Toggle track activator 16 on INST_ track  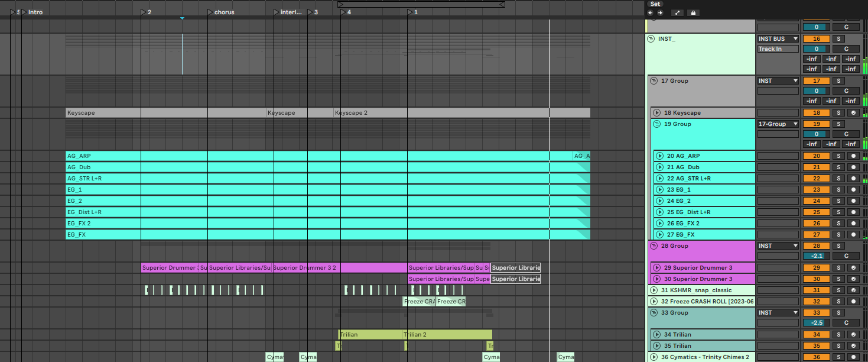click(817, 39)
